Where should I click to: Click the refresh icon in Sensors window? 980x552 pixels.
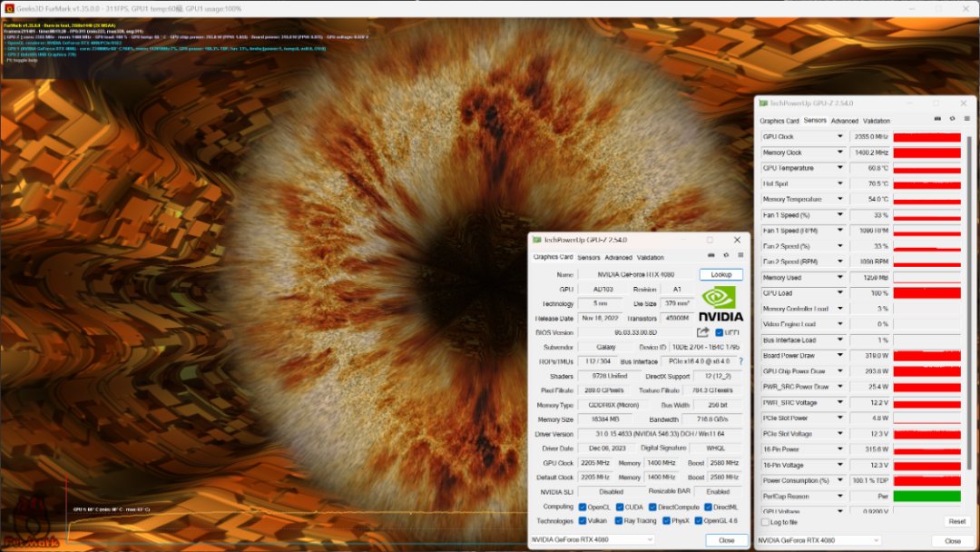pyautogui.click(x=952, y=119)
